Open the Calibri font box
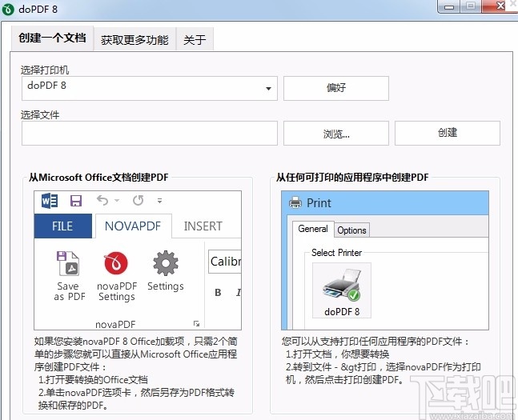The width and height of the screenshot is (518, 420). tap(225, 262)
